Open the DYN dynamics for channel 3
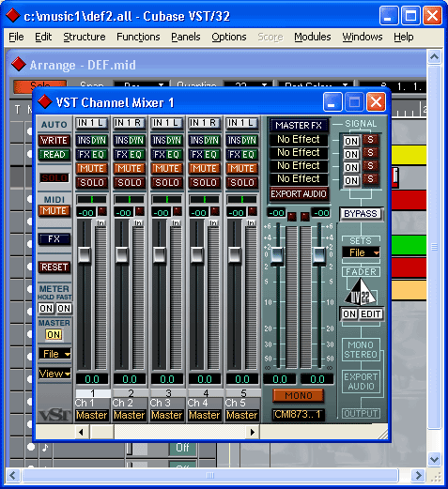Viewport: 448px width, 489px height. (x=175, y=141)
